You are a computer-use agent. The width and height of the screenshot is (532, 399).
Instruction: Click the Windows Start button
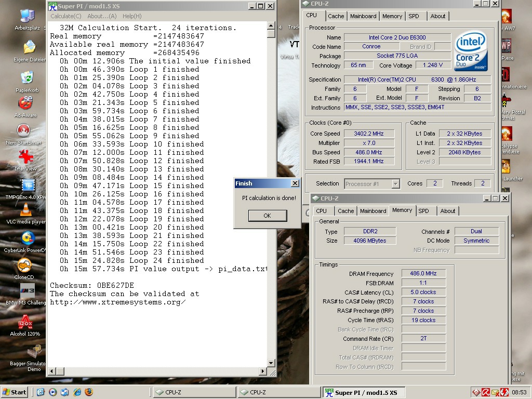tap(14, 392)
